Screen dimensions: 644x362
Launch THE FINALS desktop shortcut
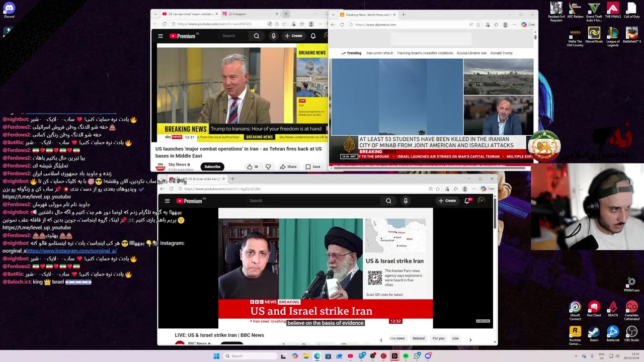tap(613, 10)
